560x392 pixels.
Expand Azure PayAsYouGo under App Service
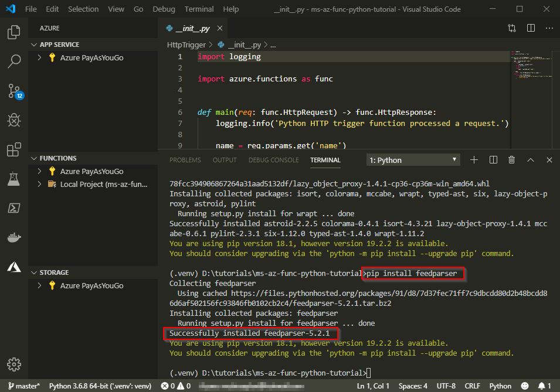39,57
